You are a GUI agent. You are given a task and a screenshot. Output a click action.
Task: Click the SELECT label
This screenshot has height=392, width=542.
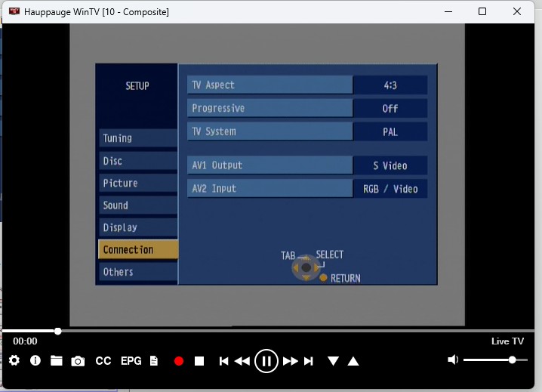330,255
